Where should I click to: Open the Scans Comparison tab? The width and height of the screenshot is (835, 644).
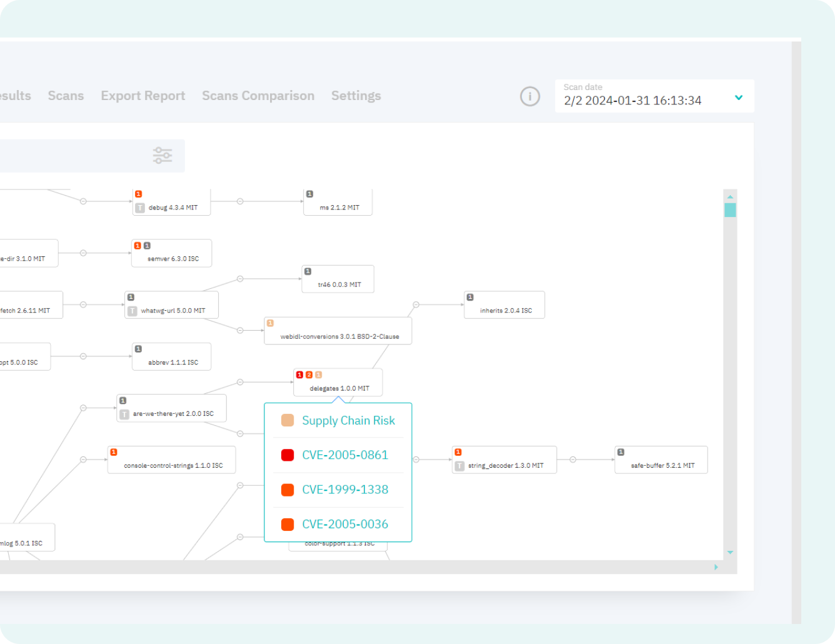(x=257, y=96)
